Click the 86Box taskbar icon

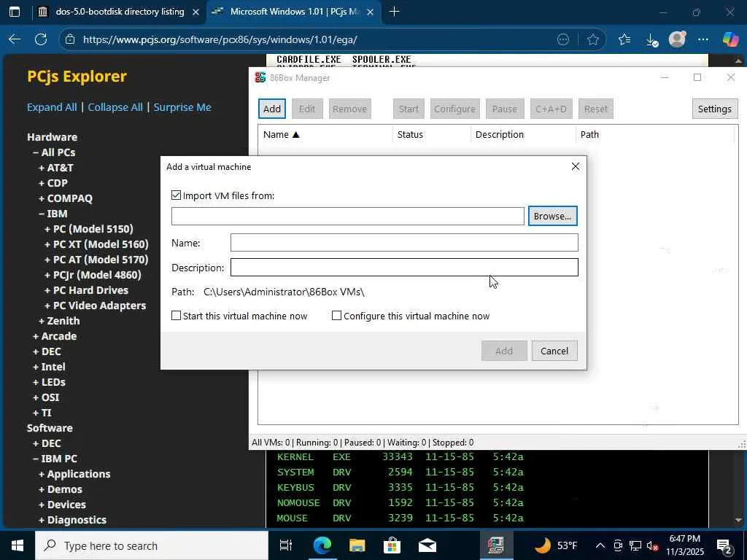coord(496,545)
